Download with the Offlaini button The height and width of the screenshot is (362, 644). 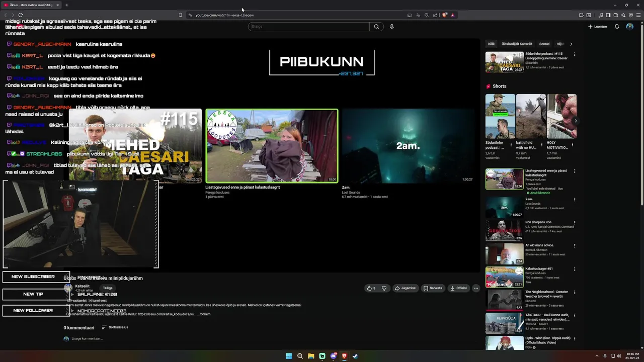click(x=458, y=288)
